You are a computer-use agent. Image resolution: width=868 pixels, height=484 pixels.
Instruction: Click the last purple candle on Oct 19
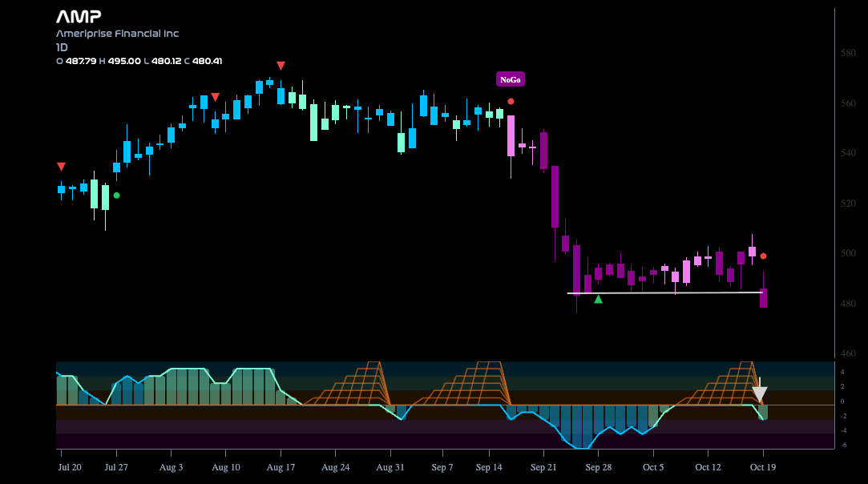coord(763,298)
